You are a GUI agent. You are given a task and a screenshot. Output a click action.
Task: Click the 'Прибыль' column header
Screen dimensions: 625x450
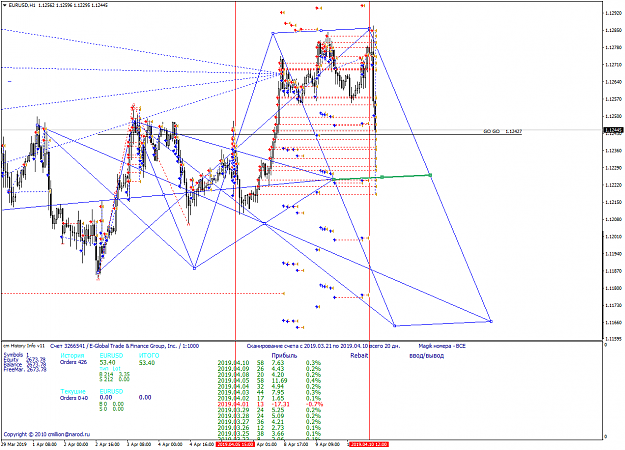tap(284, 356)
